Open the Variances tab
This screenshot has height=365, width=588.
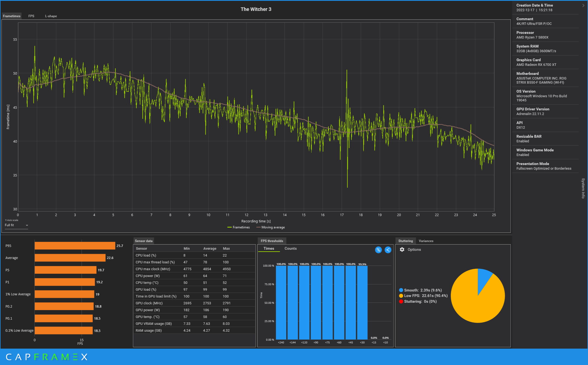pos(426,241)
